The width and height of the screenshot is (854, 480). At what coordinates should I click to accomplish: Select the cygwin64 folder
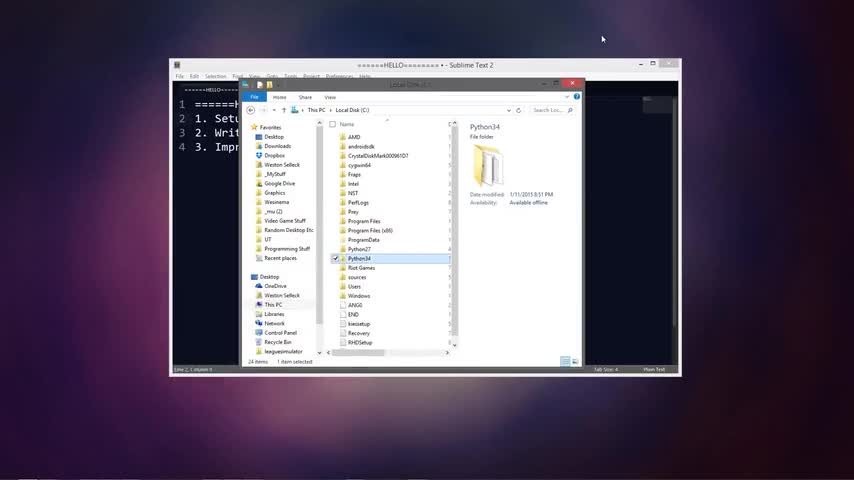[359, 165]
